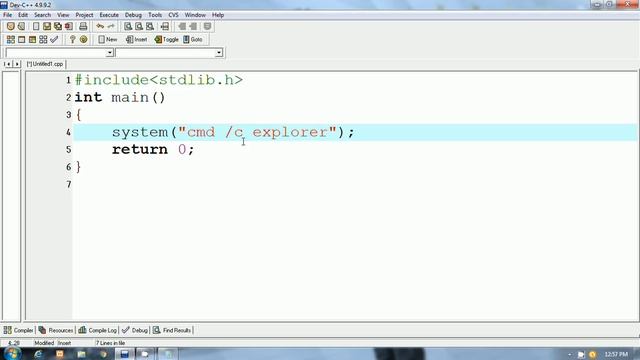Open the file explorer folder taskbar icon
The height and width of the screenshot is (360, 640).
(82, 354)
